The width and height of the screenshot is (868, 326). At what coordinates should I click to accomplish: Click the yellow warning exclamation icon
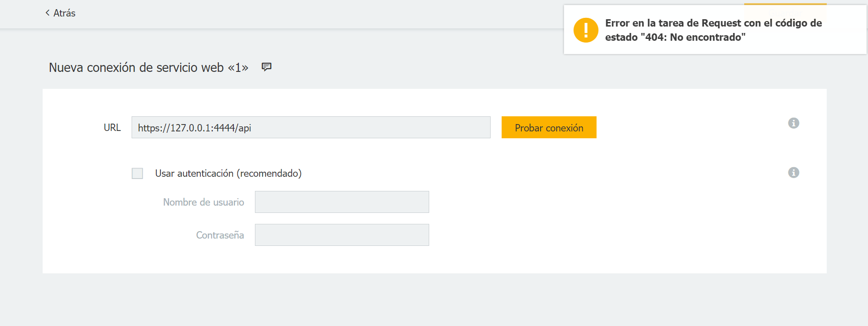click(586, 30)
